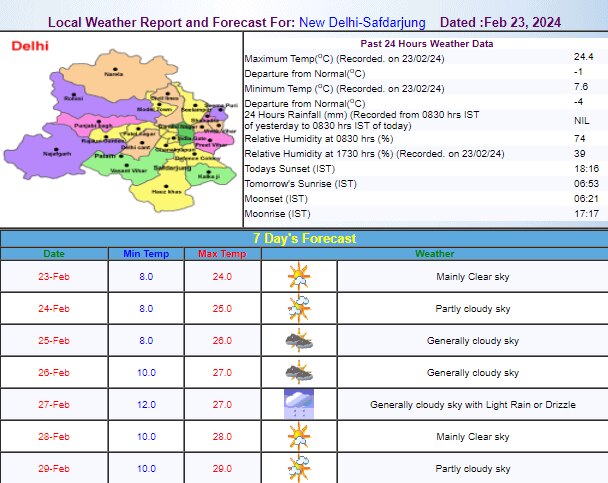The image size is (608, 483).
Task: Click the 23-Feb mainly clear sky icon
Action: [x=299, y=276]
